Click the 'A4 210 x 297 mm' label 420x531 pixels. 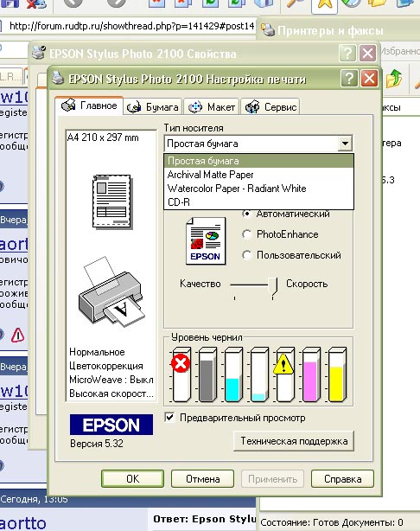point(103,138)
